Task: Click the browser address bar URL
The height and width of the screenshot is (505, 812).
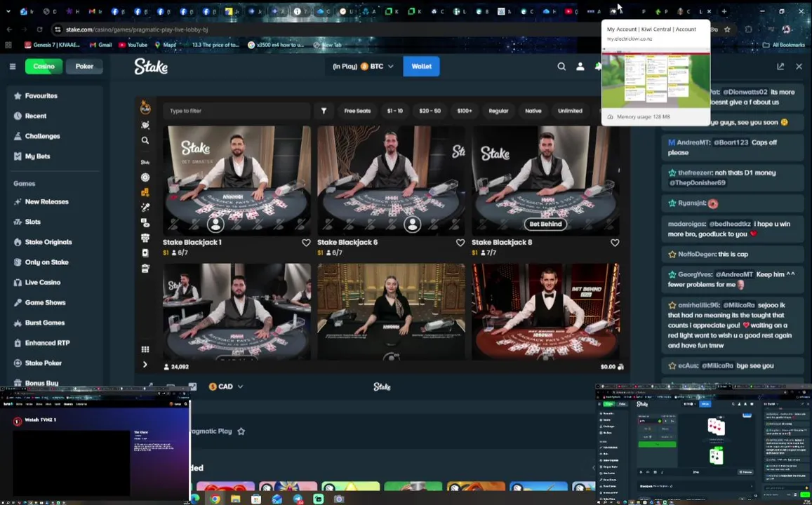Action: pos(137,29)
